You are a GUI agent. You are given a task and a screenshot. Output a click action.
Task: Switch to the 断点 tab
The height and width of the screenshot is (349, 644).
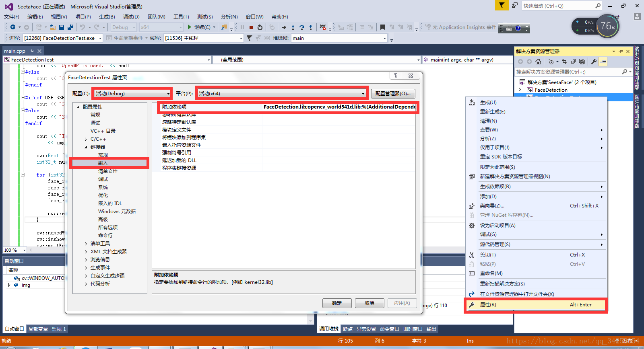pos(348,329)
